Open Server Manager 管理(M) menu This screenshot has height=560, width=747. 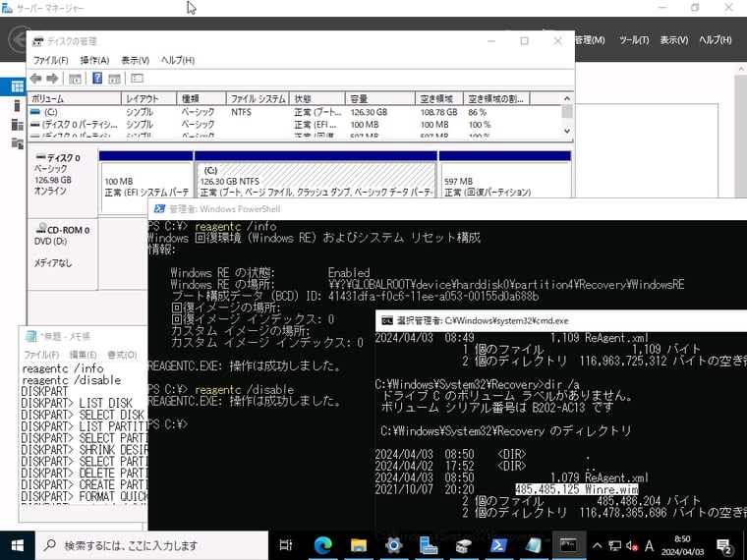point(590,40)
